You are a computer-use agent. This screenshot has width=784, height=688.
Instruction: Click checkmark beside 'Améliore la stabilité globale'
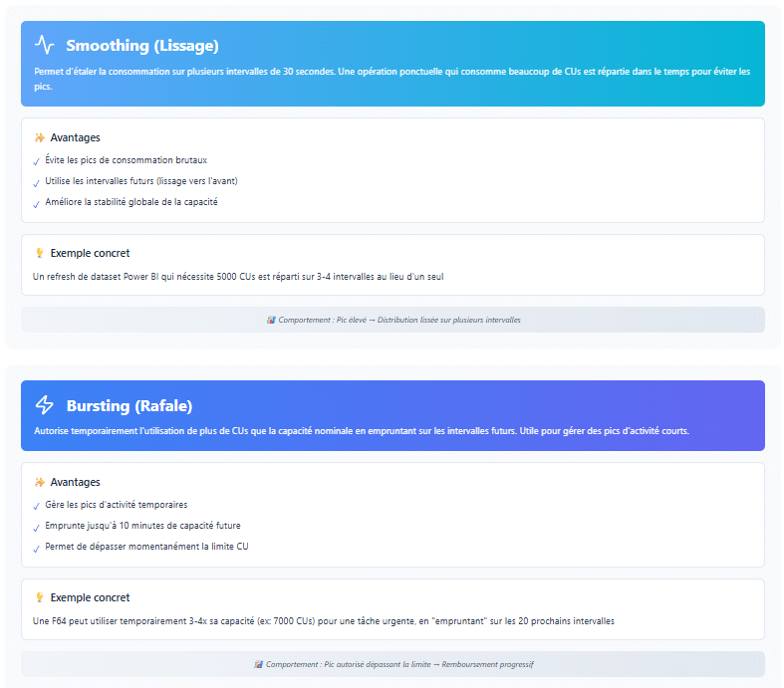[37, 203]
